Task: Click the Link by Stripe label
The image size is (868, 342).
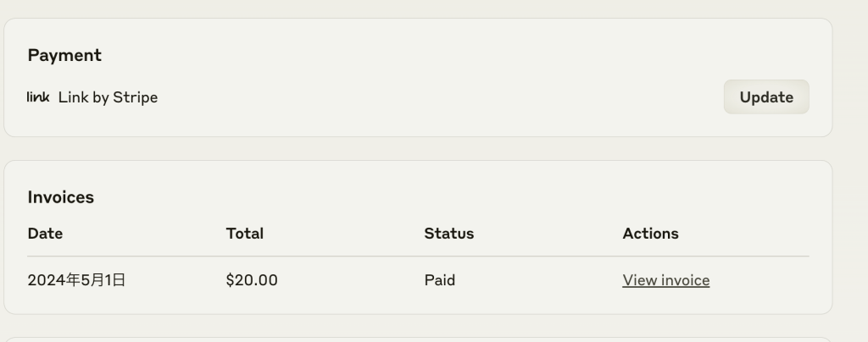Action: (x=108, y=97)
